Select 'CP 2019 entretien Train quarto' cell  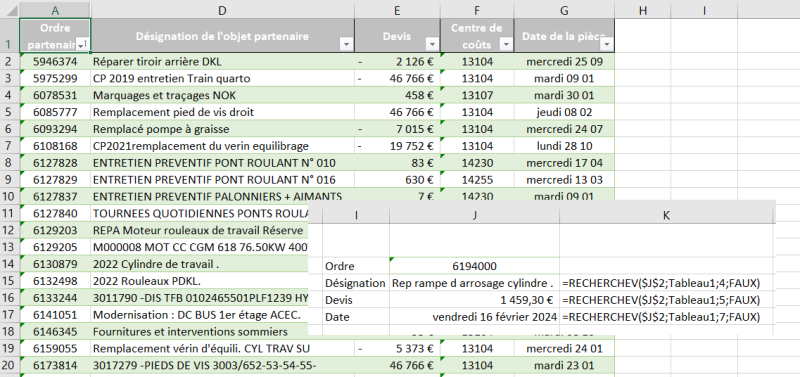click(x=222, y=79)
